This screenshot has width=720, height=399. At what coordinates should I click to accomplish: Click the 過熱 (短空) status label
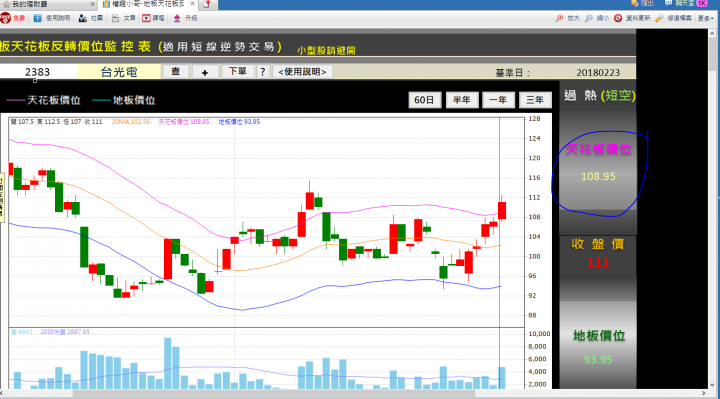[x=600, y=96]
